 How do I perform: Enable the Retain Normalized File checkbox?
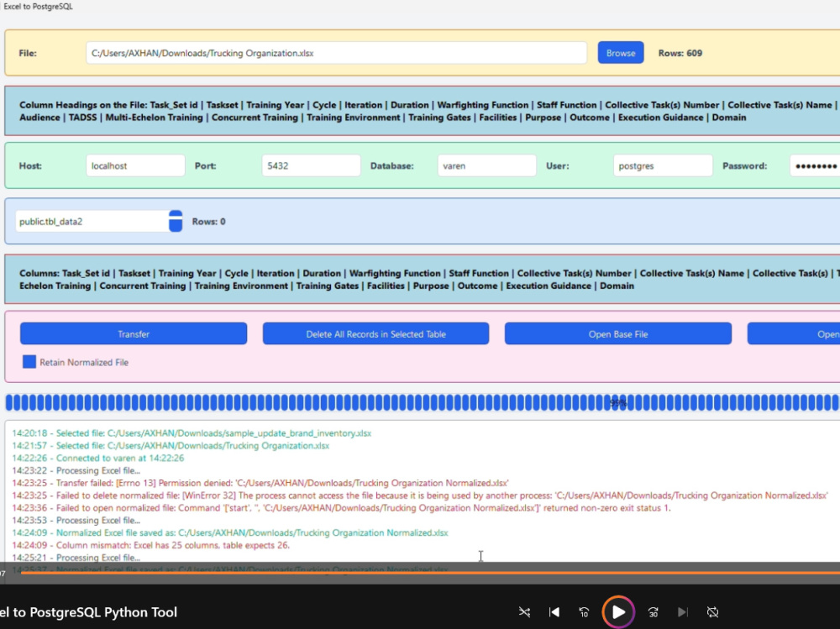coord(29,362)
